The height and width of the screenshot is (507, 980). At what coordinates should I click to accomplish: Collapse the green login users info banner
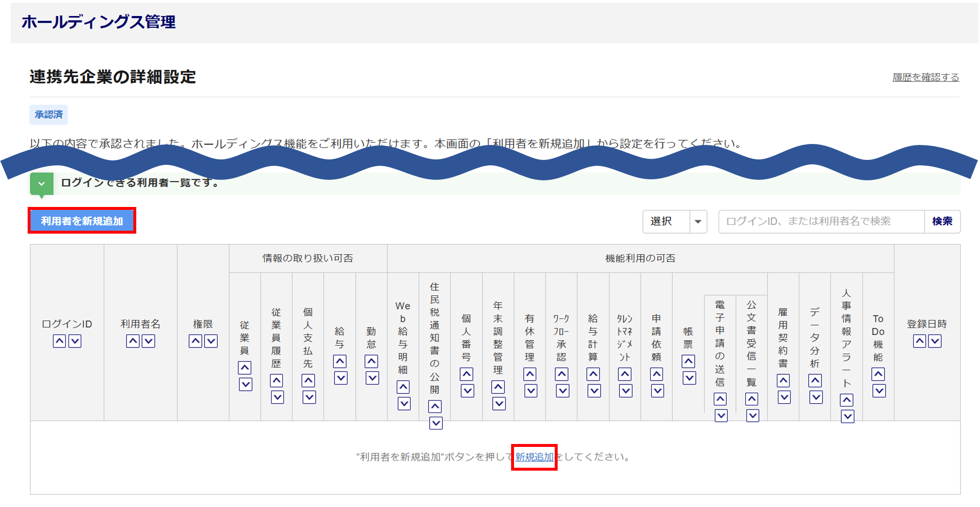pyautogui.click(x=42, y=184)
